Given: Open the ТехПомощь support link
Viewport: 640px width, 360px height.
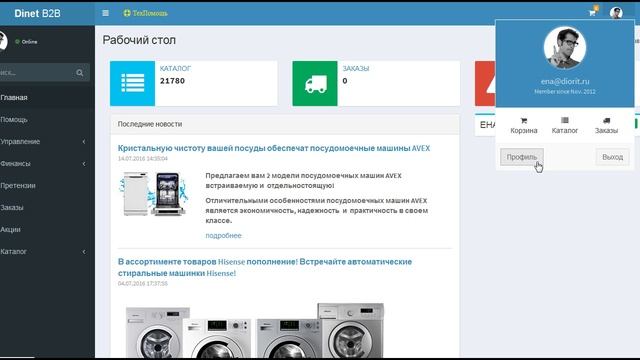Looking at the screenshot, I should point(145,13).
